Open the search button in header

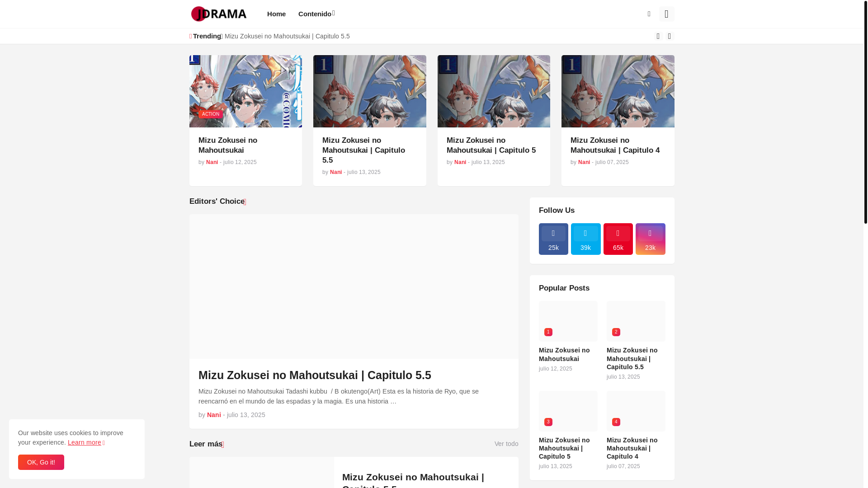[666, 14]
